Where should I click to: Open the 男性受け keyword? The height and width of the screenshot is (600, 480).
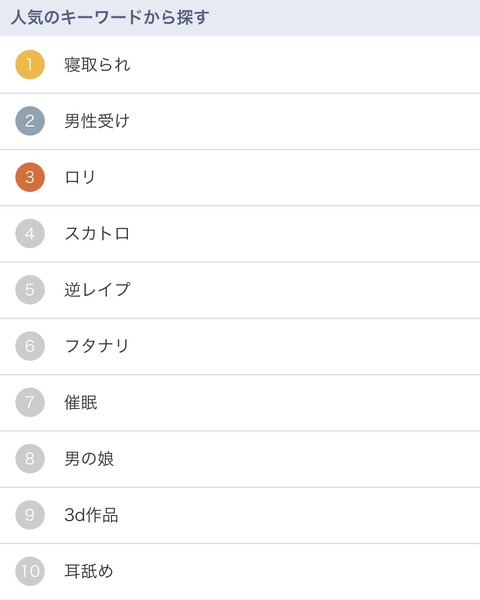(97, 121)
